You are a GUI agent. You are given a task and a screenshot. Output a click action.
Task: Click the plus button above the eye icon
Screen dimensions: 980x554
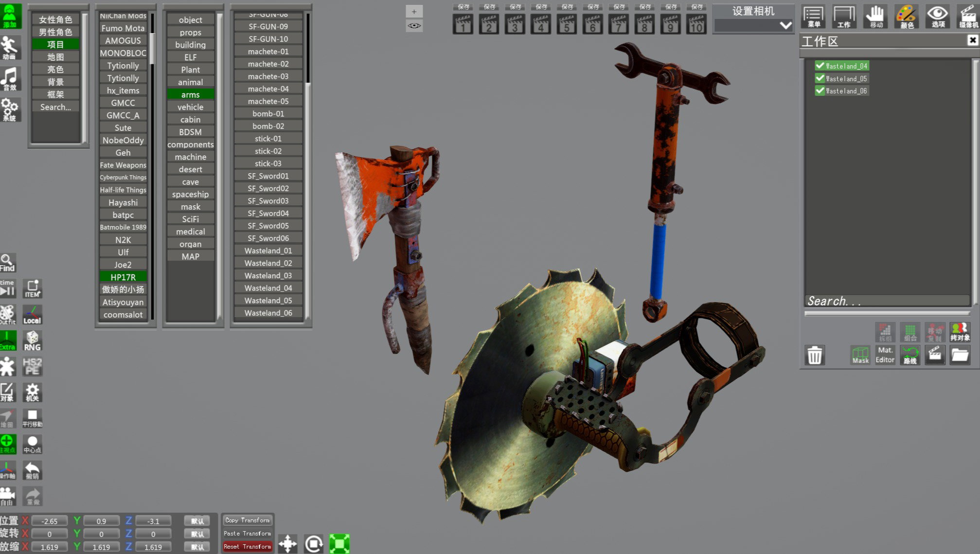[414, 11]
